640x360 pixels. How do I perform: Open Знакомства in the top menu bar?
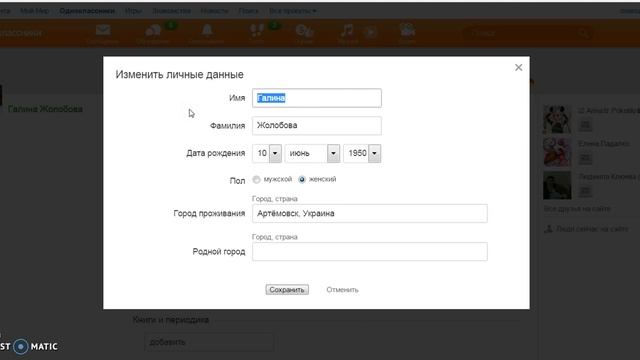[x=171, y=11]
